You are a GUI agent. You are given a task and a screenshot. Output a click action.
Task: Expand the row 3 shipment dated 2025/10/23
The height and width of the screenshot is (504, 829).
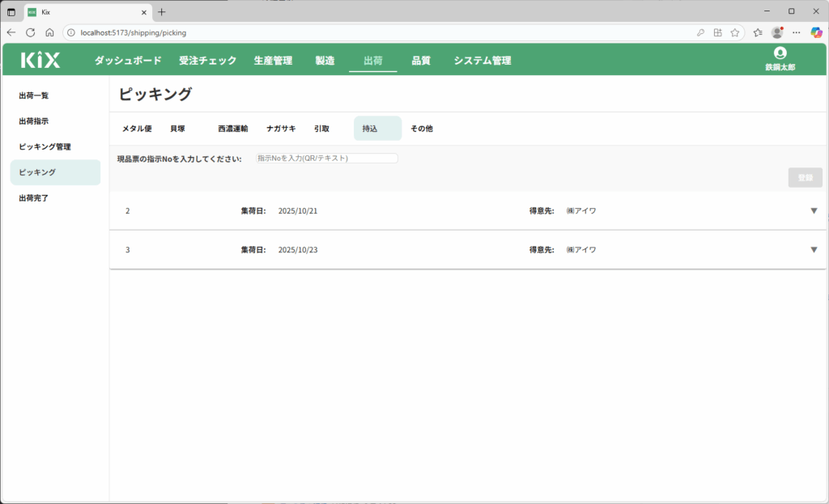coord(814,250)
